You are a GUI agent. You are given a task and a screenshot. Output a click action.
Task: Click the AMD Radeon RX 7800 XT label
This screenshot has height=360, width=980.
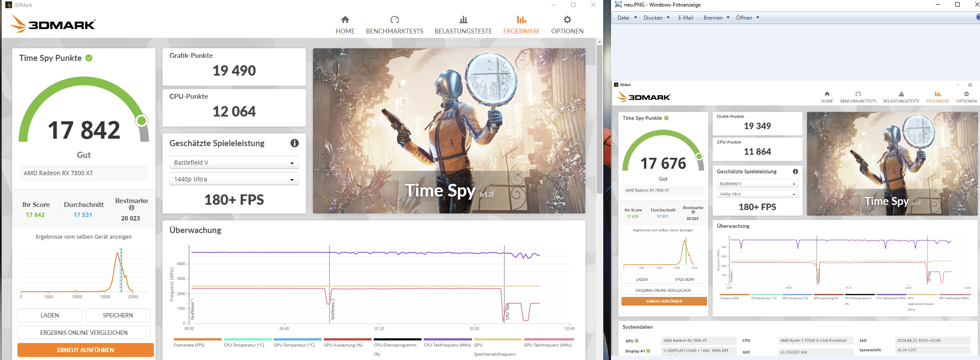click(x=58, y=173)
